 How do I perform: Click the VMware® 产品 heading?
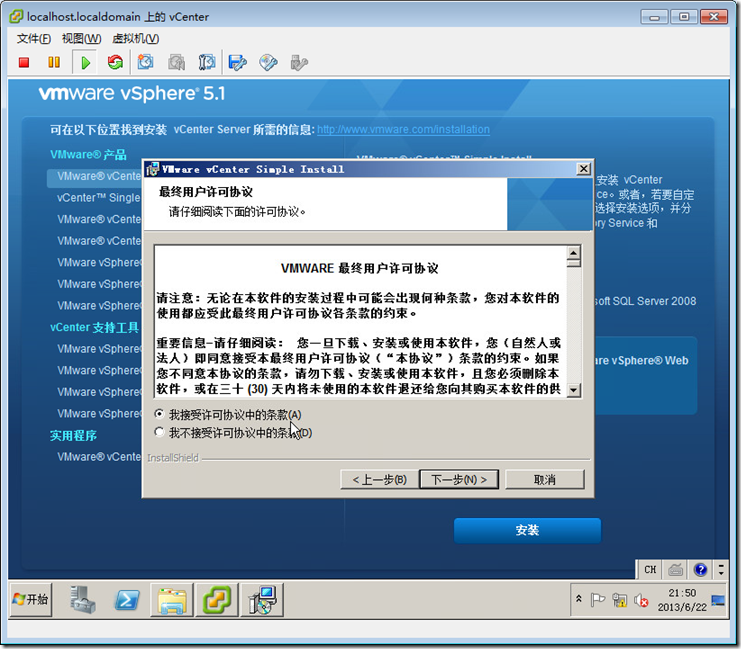point(88,155)
